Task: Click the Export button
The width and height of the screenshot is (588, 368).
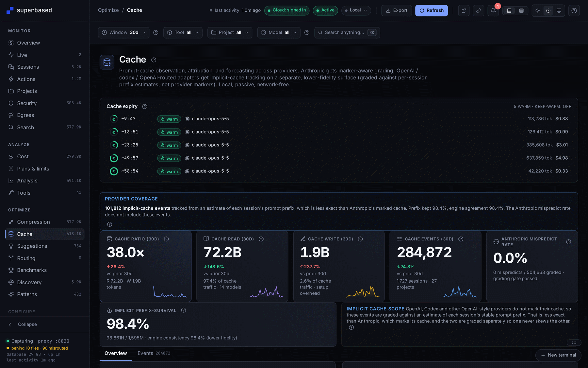Action: pos(397,10)
